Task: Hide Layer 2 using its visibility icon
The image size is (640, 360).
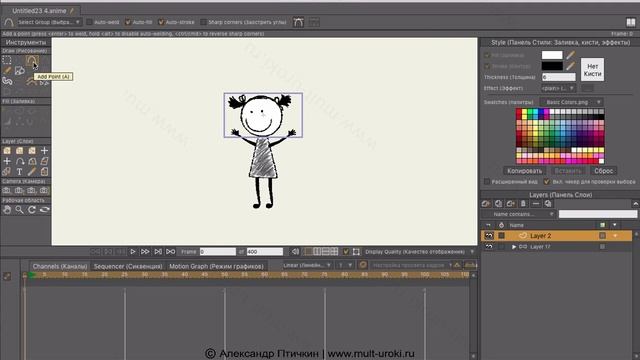Action: click(x=489, y=236)
